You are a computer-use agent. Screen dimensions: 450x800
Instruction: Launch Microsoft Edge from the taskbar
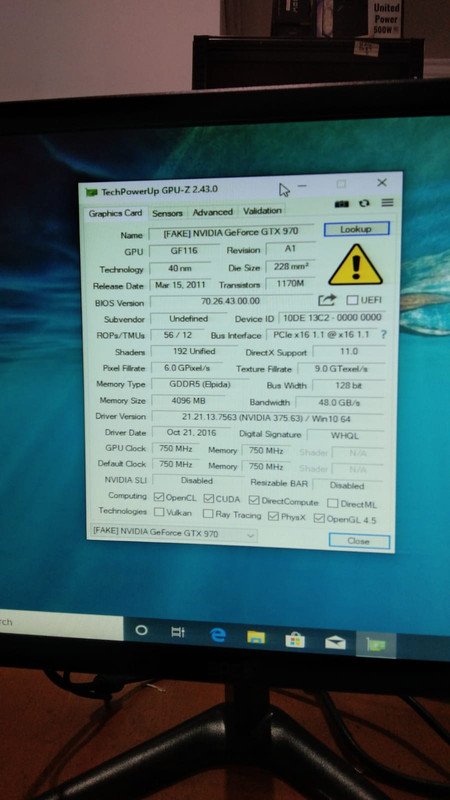click(x=217, y=635)
